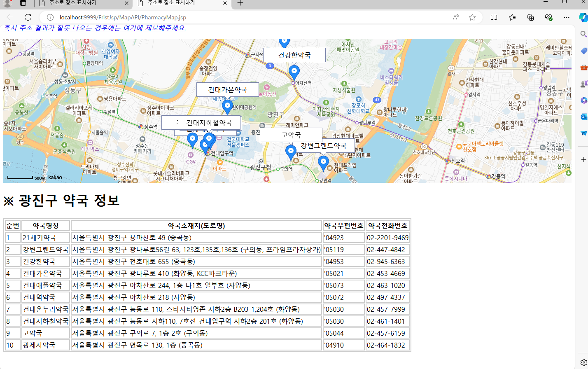The image size is (588, 369).
Task: Click phone number 02-447-4842
Action: coord(386,250)
